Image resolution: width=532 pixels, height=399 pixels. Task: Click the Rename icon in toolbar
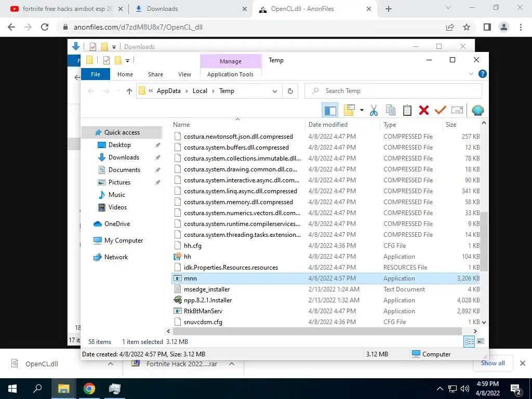(x=457, y=110)
